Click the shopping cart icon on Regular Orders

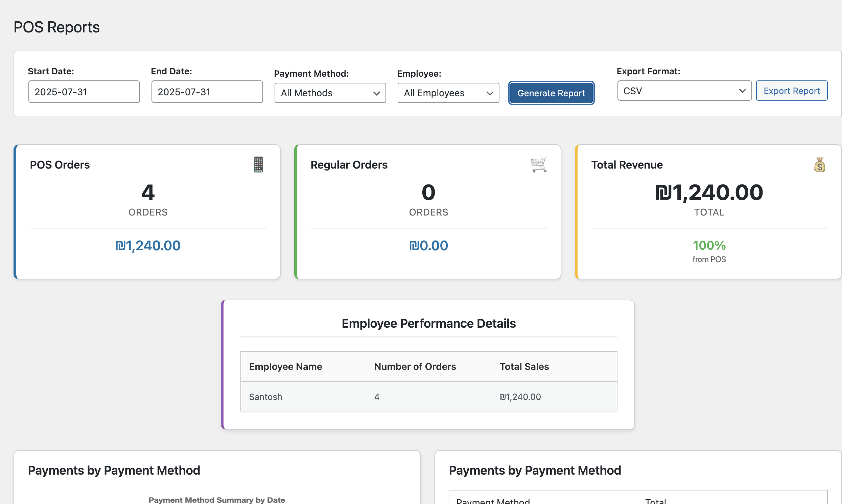[x=539, y=165]
